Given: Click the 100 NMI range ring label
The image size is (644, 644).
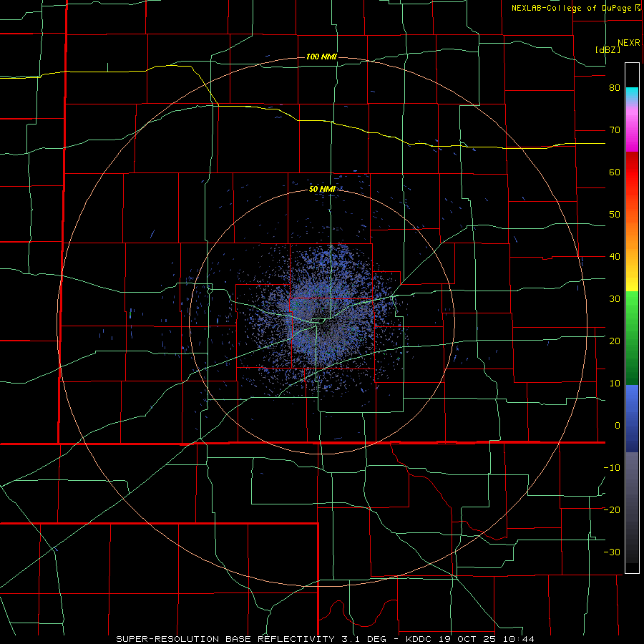Looking at the screenshot, I should (321, 57).
